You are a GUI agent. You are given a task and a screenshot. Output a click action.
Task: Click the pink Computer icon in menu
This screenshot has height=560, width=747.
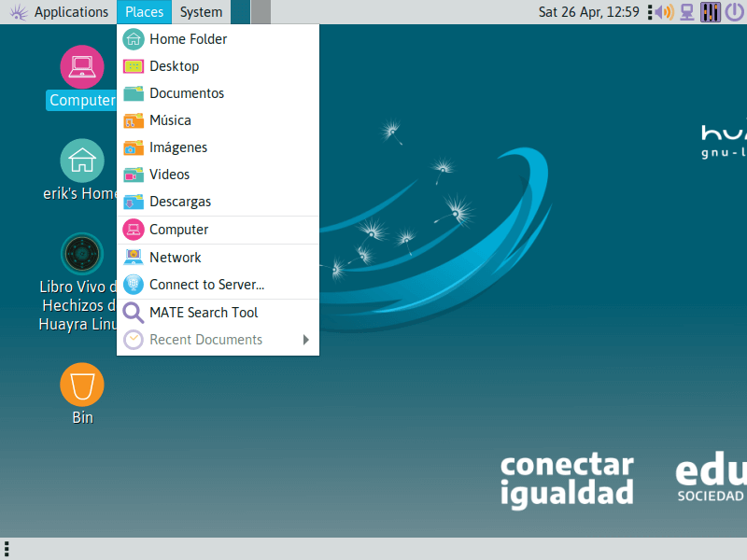click(134, 230)
